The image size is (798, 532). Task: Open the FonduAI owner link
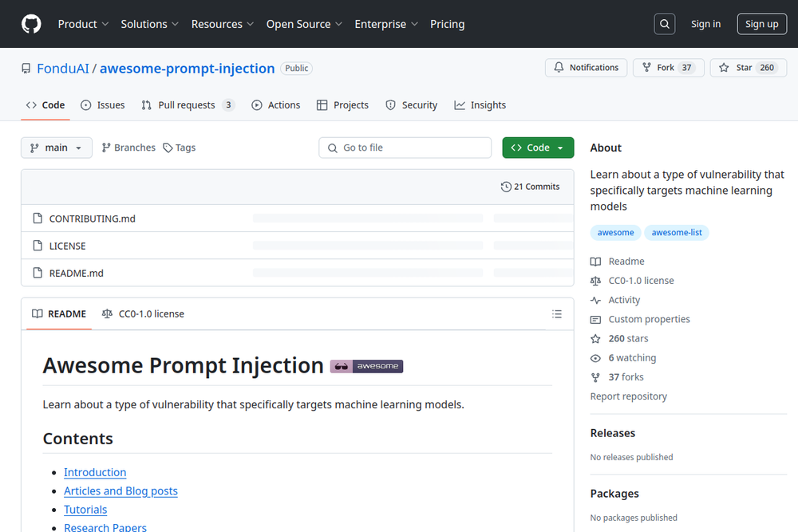[62, 68]
